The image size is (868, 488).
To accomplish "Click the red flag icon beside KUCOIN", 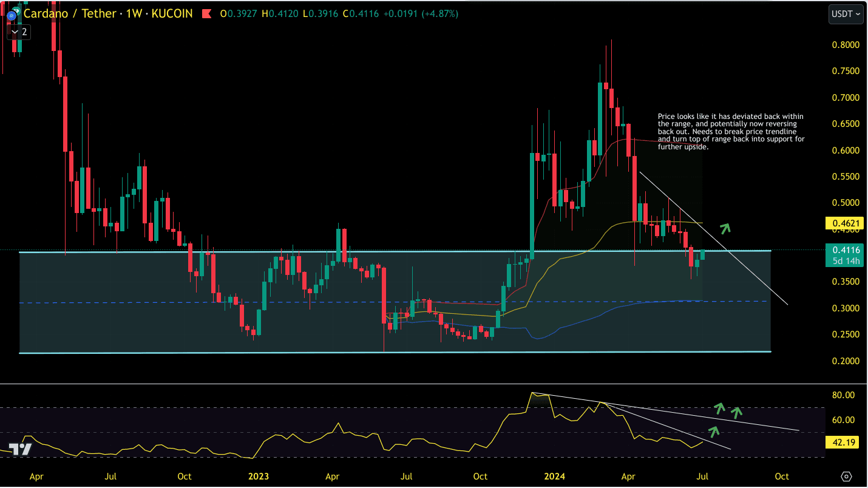I will click(206, 13).
